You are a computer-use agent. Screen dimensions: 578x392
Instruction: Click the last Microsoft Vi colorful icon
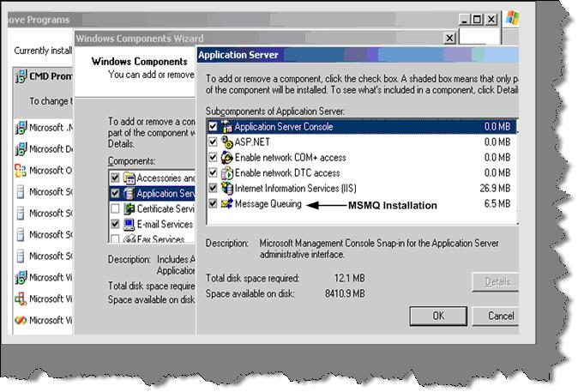(x=21, y=320)
